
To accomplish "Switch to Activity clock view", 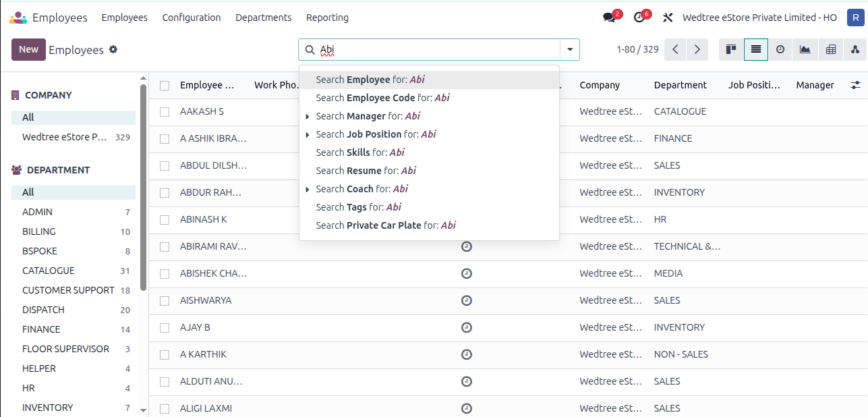I will tap(780, 49).
